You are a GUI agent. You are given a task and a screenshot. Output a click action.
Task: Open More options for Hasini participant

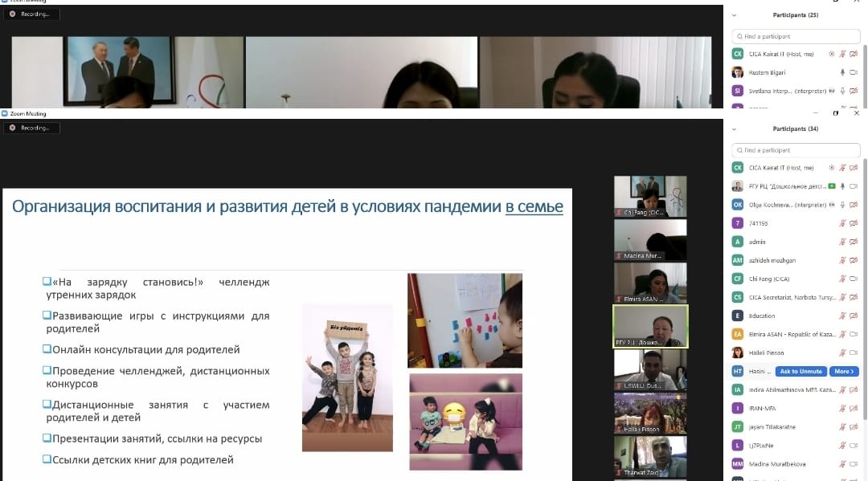coord(843,371)
